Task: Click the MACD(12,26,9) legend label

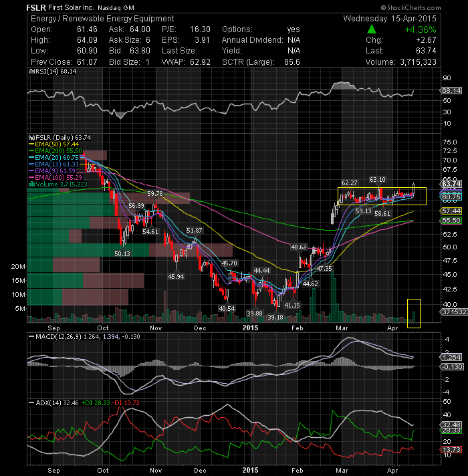Action: tap(55, 337)
